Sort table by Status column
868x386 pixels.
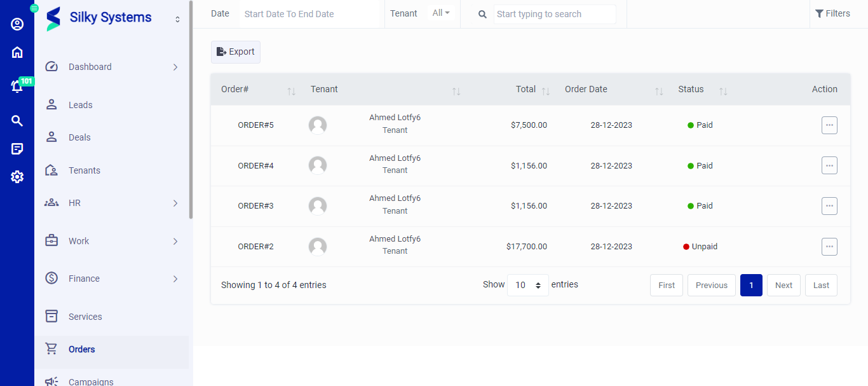[x=722, y=92]
